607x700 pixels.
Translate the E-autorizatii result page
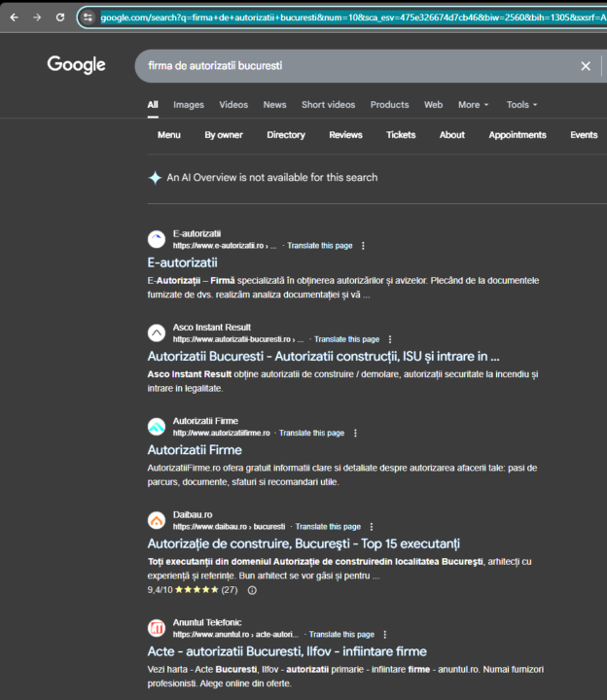(x=320, y=246)
